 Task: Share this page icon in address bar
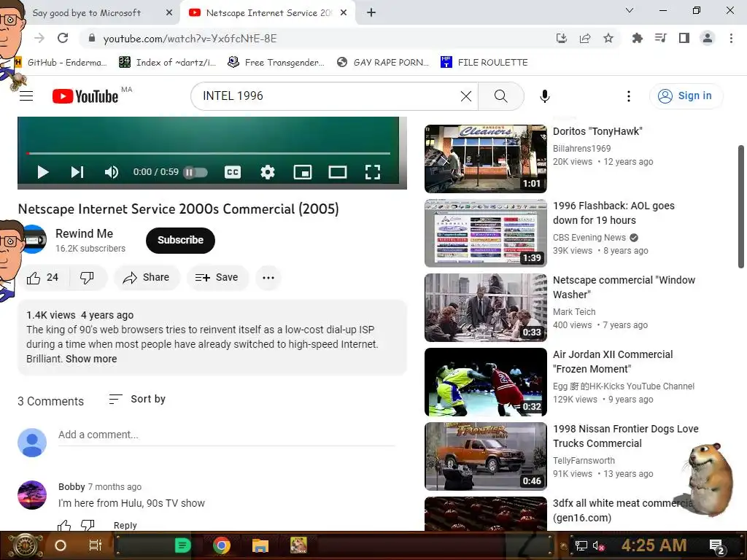pyautogui.click(x=585, y=38)
